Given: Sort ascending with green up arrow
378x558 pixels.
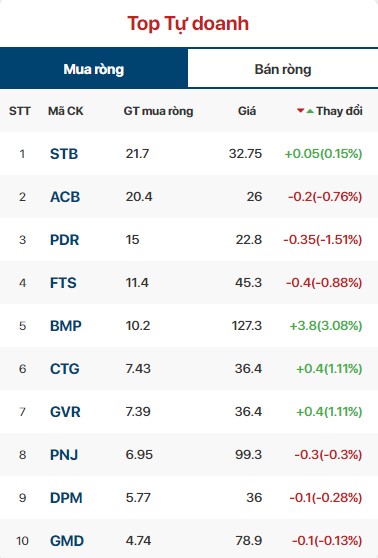Looking at the screenshot, I should coord(310,111).
